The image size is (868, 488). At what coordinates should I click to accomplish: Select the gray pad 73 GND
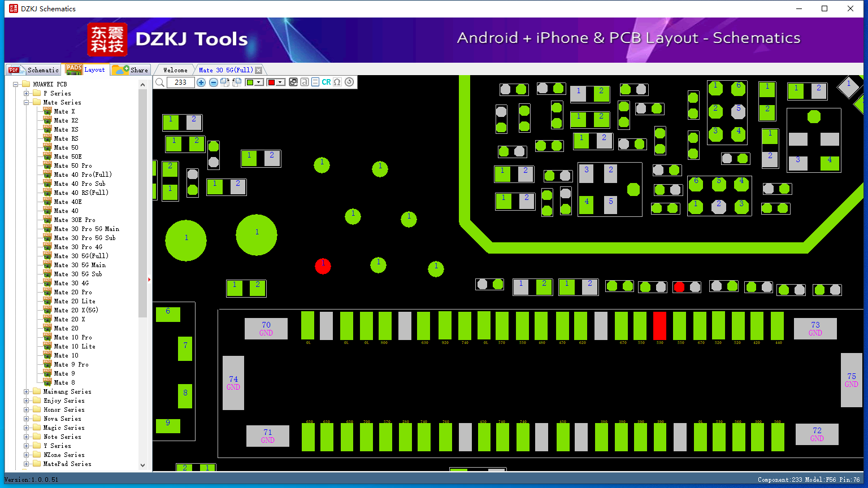815,329
